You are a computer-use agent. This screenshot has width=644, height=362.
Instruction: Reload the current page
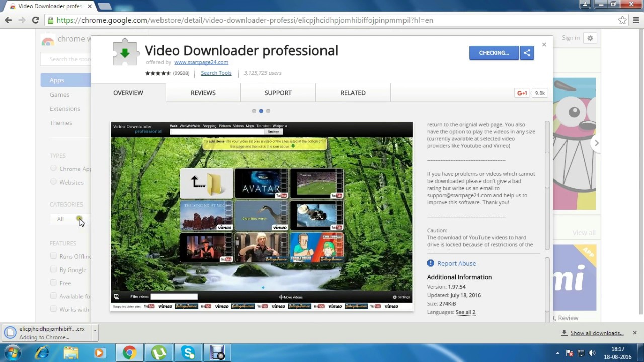tap(35, 20)
